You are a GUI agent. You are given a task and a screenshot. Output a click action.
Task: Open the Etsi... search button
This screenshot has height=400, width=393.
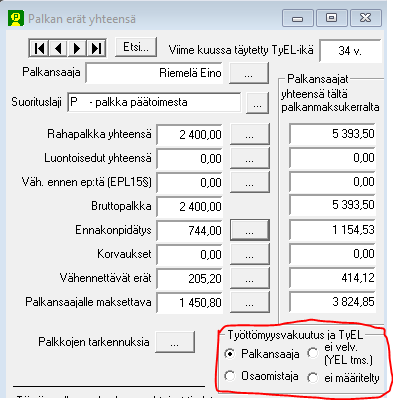136,47
